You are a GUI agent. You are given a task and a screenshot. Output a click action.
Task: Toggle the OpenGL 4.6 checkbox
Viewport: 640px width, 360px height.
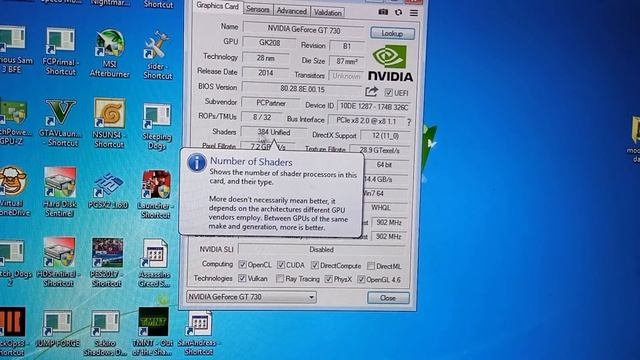click(x=361, y=280)
